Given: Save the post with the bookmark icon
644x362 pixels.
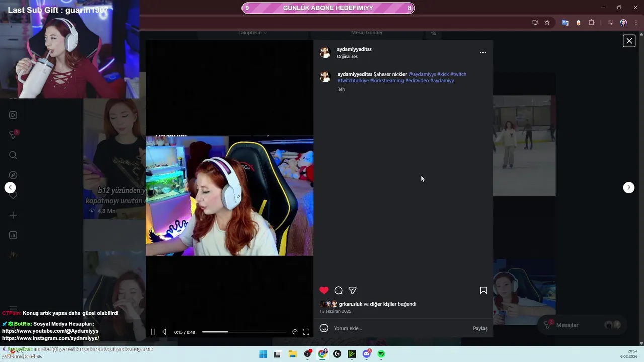Looking at the screenshot, I should (484, 290).
